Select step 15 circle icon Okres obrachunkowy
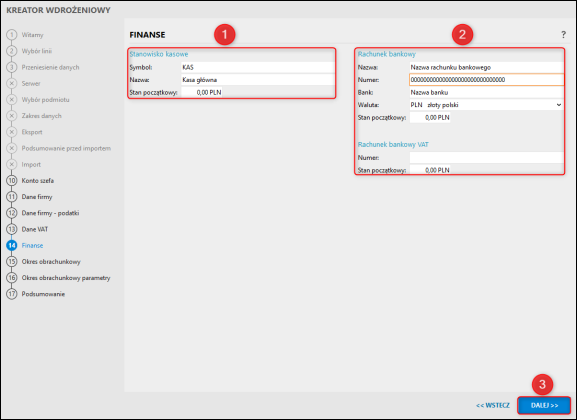 [12, 262]
